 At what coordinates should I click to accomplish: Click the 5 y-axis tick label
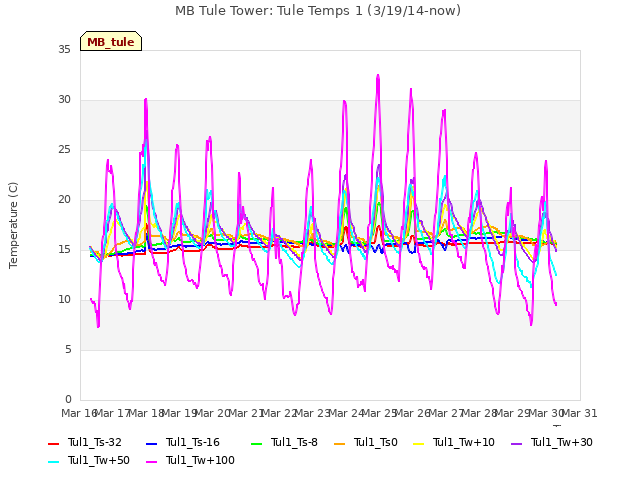(x=68, y=349)
